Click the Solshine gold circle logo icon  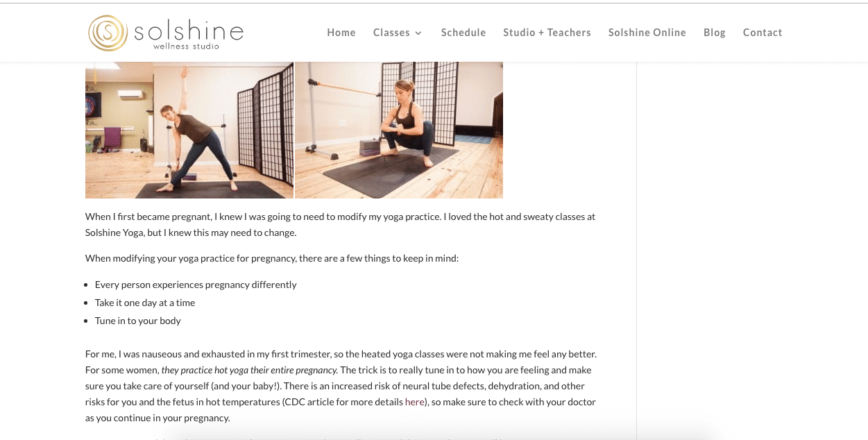pos(108,33)
